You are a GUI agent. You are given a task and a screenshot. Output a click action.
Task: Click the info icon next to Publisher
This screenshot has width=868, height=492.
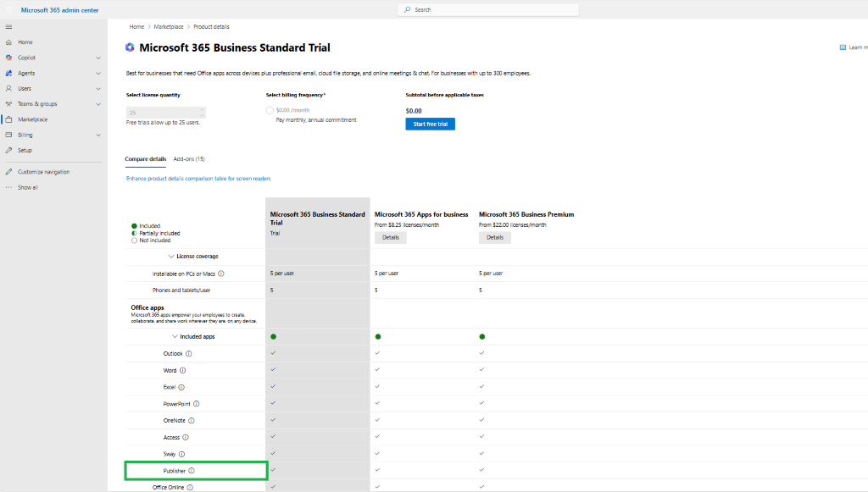[192, 471]
